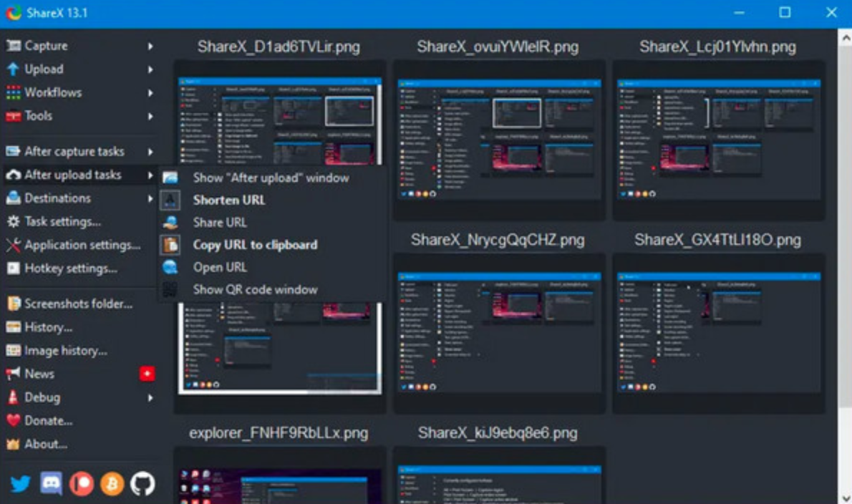
Task: Click the News megaphone icon
Action: click(13, 374)
